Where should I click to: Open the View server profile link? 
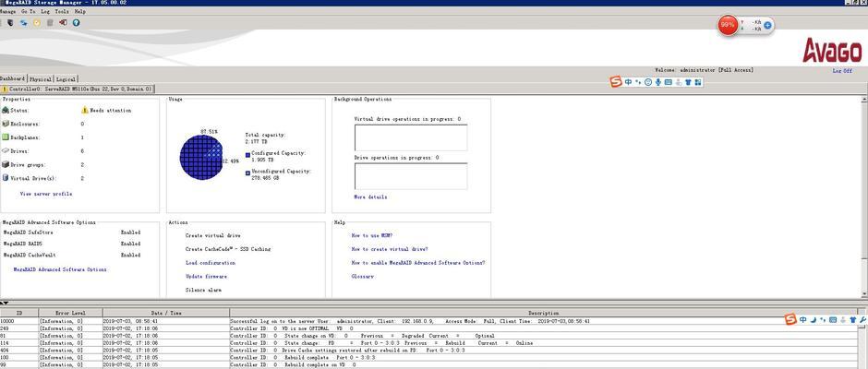46,194
